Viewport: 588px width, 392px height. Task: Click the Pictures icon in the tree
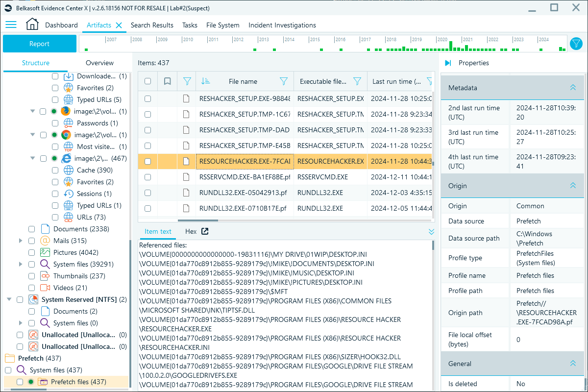click(x=45, y=252)
